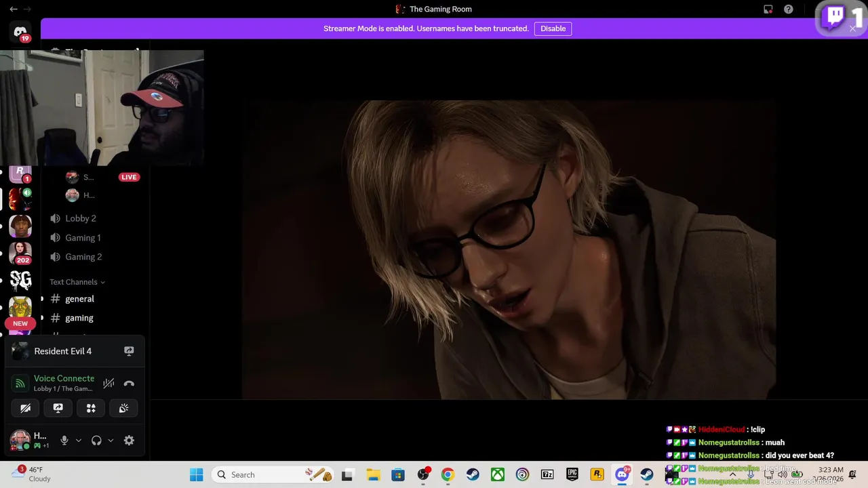Click the webcam overlay thumbnail
This screenshot has height=488, width=868.
pos(102,108)
